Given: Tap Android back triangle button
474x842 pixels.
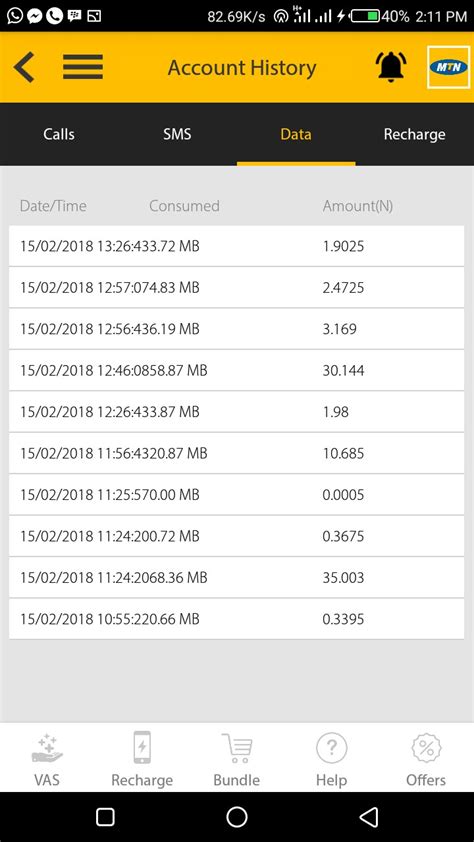Looking at the screenshot, I should click(368, 817).
